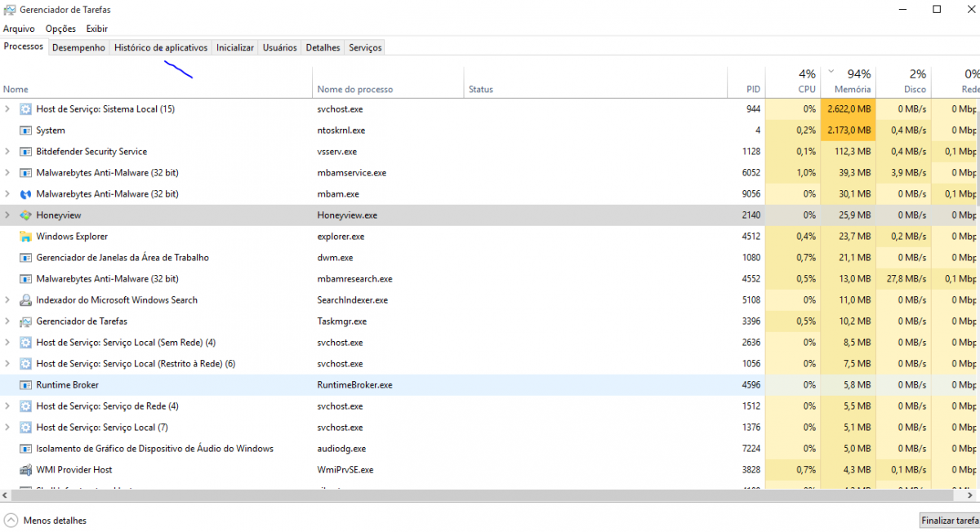Click the Finalizar tarefa button
The width and height of the screenshot is (980, 532).
(x=949, y=520)
